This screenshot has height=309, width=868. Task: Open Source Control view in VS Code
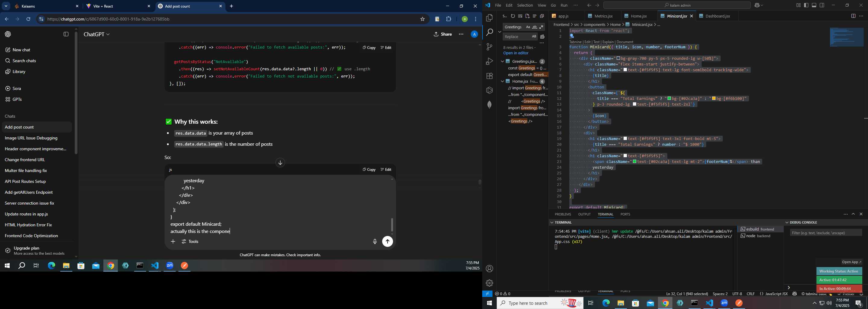(489, 47)
